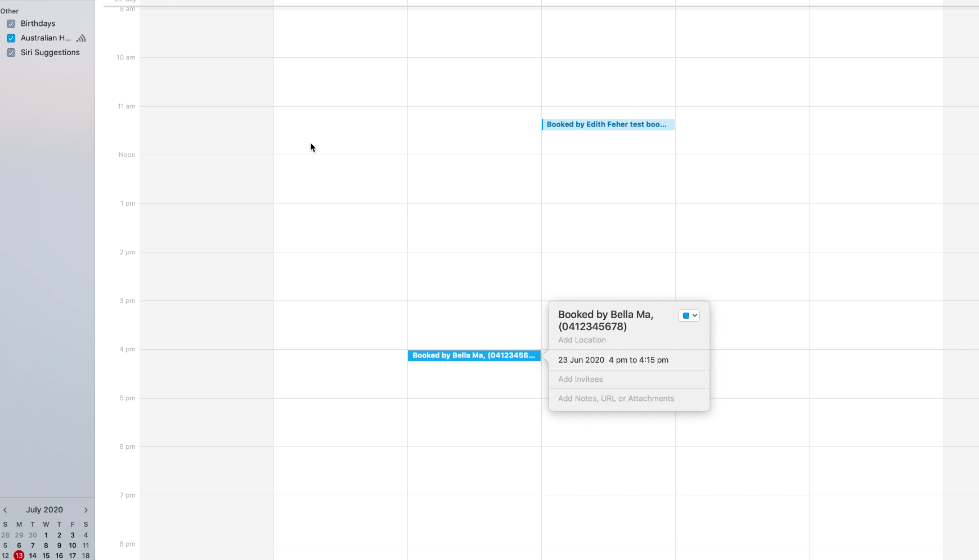Screen dimensions: 979x560
Task: Click the 4:15 pm end time
Action: tap(654, 360)
